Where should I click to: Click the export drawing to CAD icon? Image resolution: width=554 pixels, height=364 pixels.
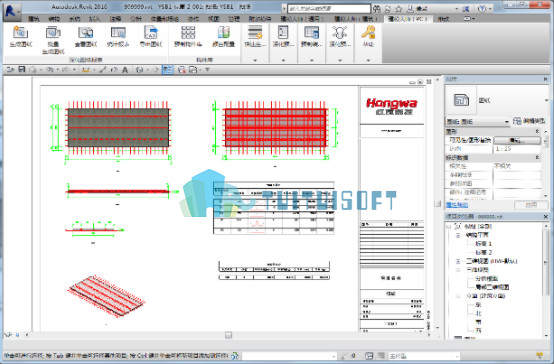(151, 33)
